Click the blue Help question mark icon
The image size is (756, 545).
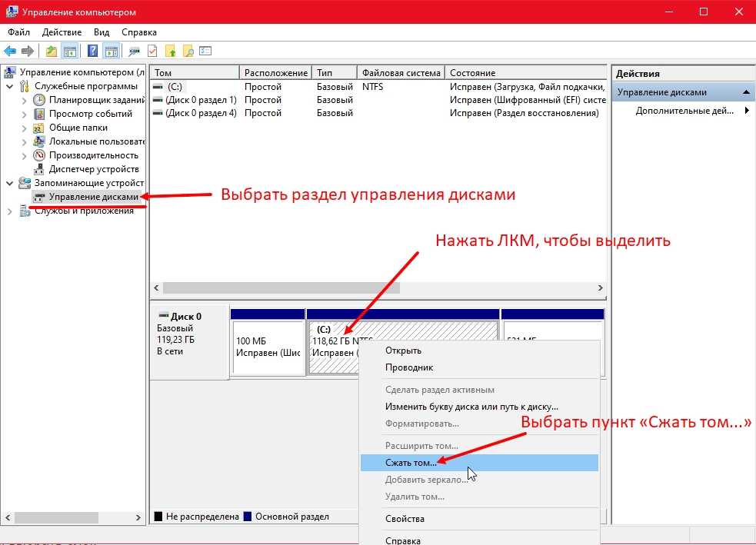92,52
